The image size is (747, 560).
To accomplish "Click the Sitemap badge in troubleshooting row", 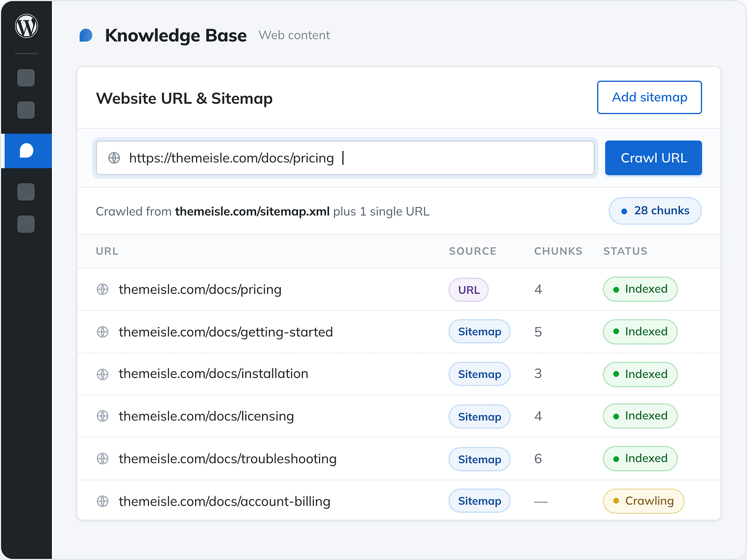I will pos(479,459).
